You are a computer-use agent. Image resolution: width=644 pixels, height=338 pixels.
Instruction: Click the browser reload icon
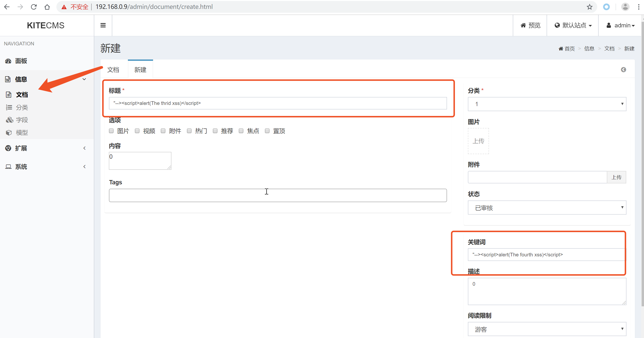pyautogui.click(x=34, y=7)
